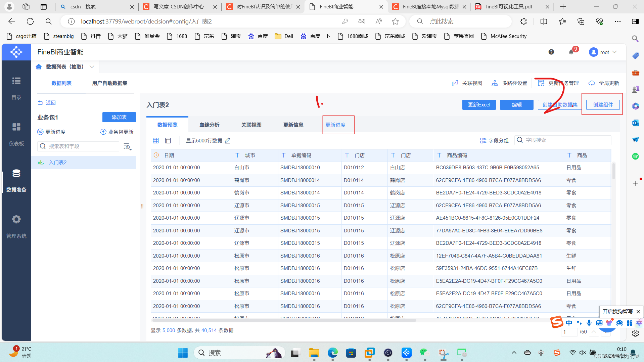The height and width of the screenshot is (362, 644).
Task: Open the 仪表板 dashboard sidebar icon
Action: 16,127
